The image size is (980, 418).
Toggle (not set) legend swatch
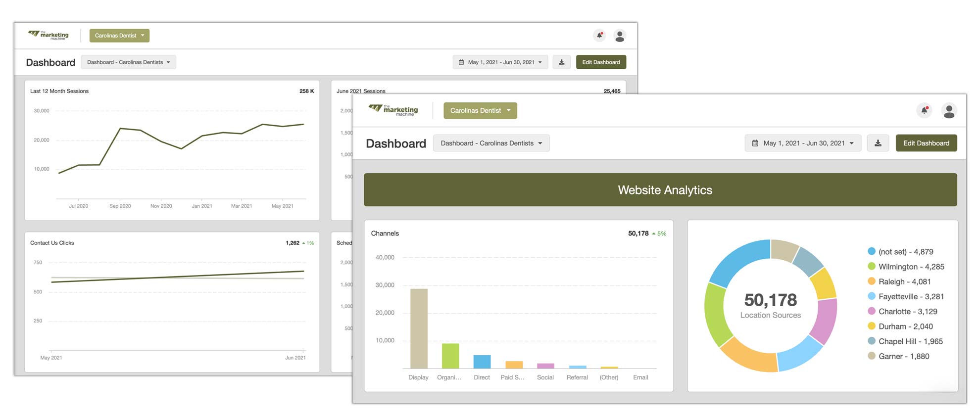point(872,251)
